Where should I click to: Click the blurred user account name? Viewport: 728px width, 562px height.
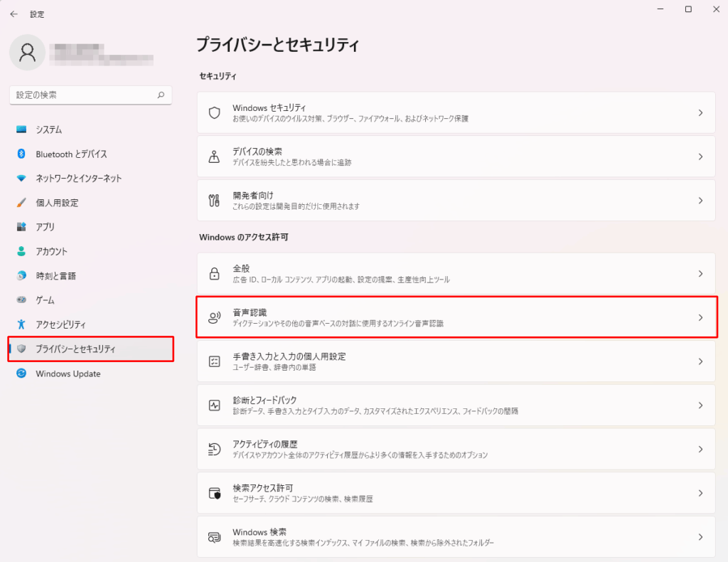(101, 54)
